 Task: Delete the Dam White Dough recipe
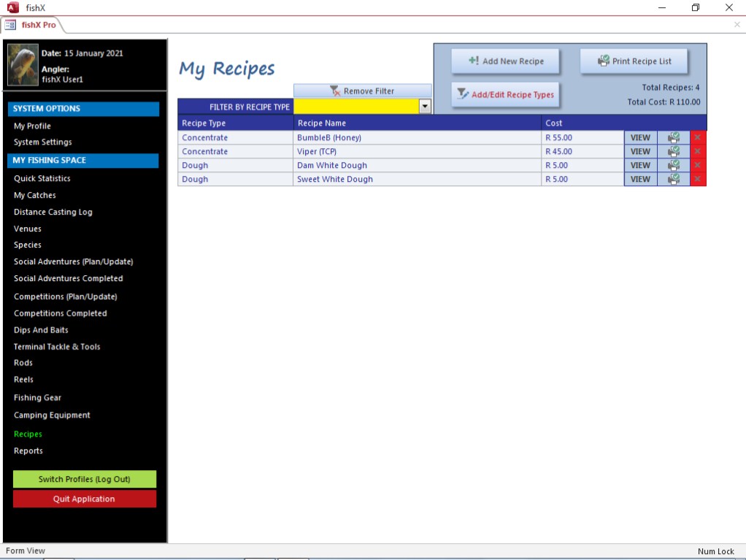coord(698,165)
